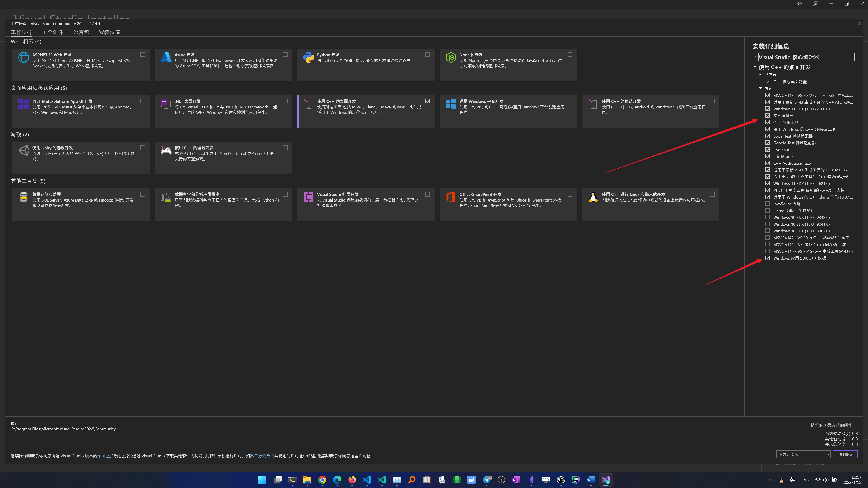Screen dimensions: 868x488
Task: Click the Python development workload icon
Action: (308, 58)
